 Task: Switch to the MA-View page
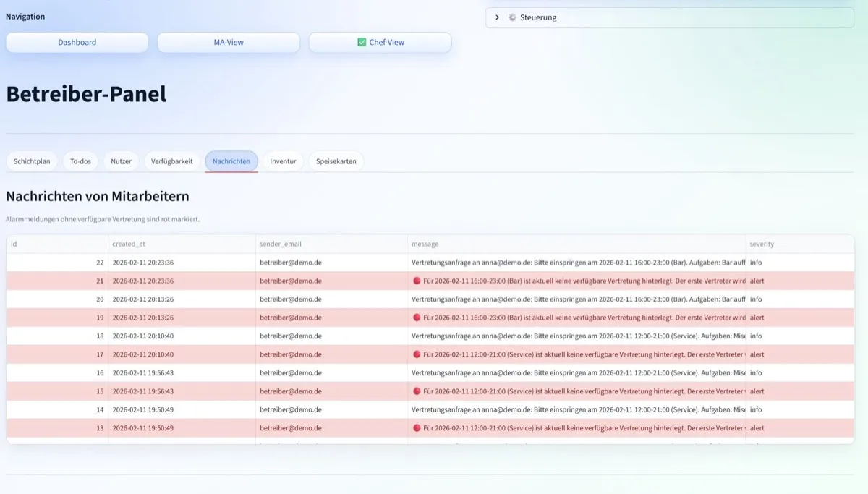coord(229,43)
